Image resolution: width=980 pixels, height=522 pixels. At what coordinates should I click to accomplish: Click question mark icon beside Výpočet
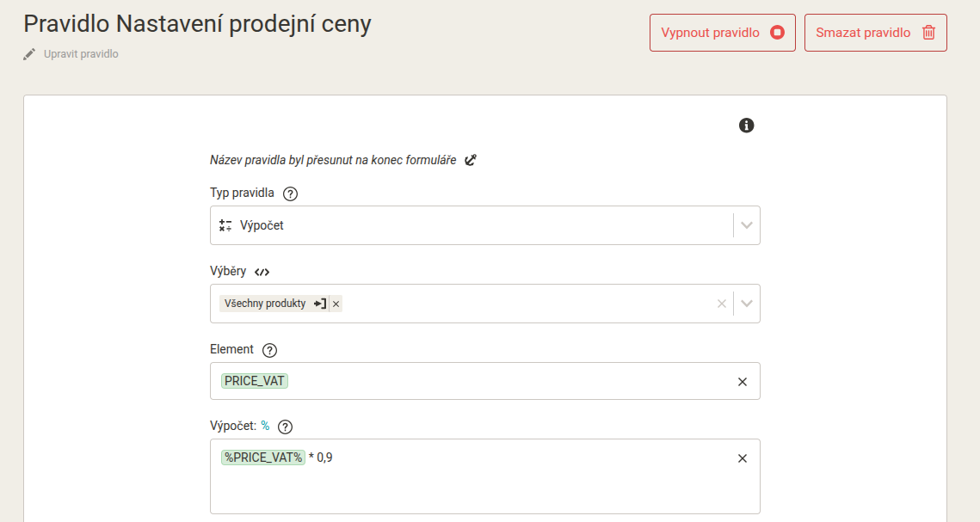[285, 427]
